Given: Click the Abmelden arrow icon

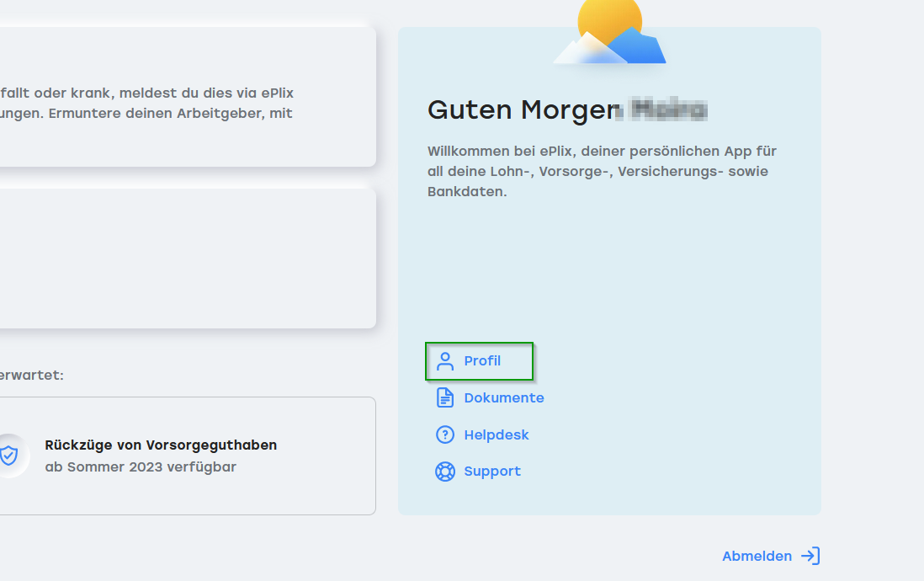Looking at the screenshot, I should coord(810,557).
